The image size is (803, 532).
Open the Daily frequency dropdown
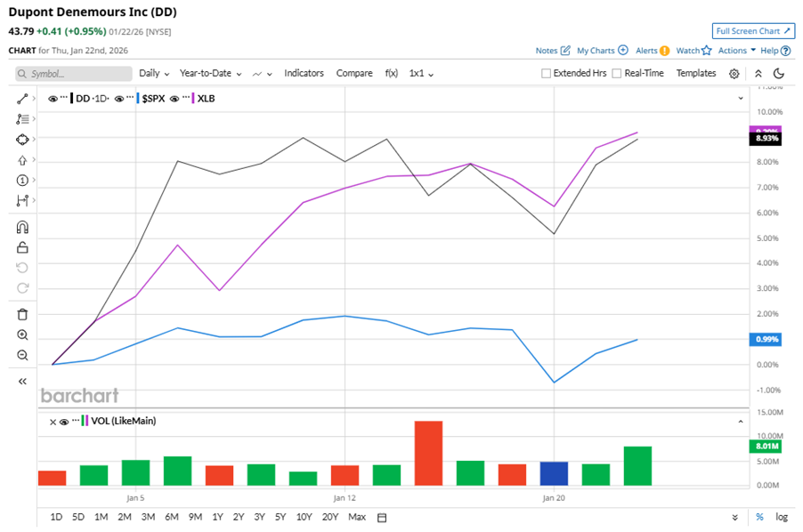point(154,73)
